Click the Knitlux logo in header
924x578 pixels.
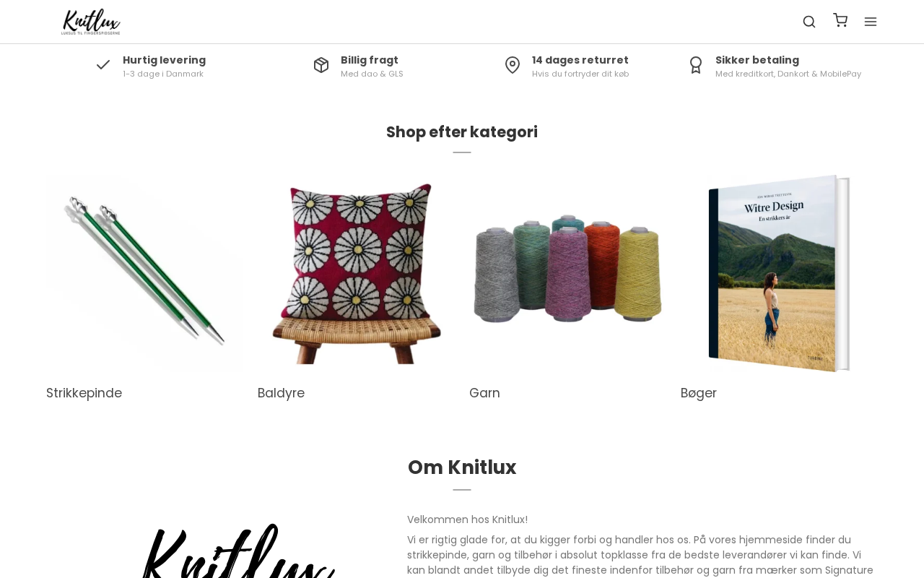coord(91,22)
